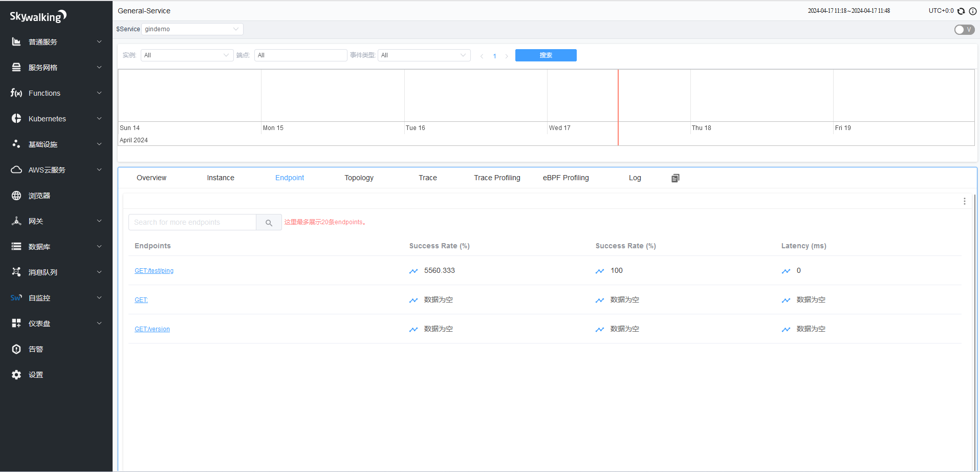
Task: Click the refresh icon beside UTC+0:0
Action: (961, 11)
